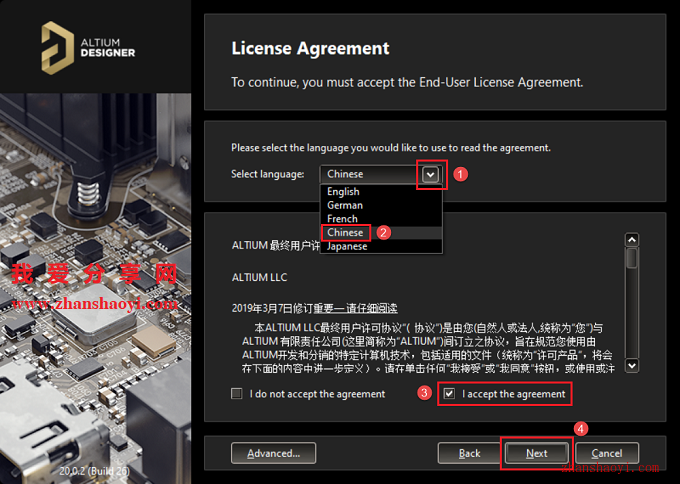
Task: Click the agreement scrollbar down arrow
Action: tap(632, 365)
